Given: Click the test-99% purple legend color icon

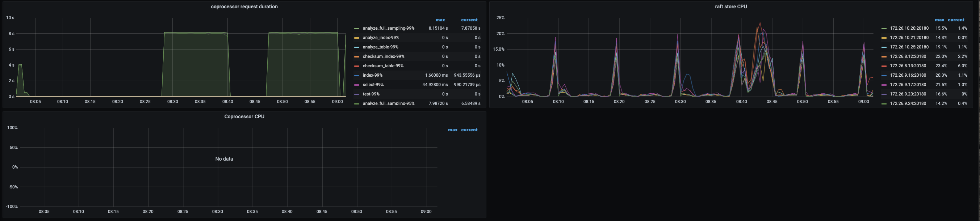Looking at the screenshot, I should (x=356, y=94).
